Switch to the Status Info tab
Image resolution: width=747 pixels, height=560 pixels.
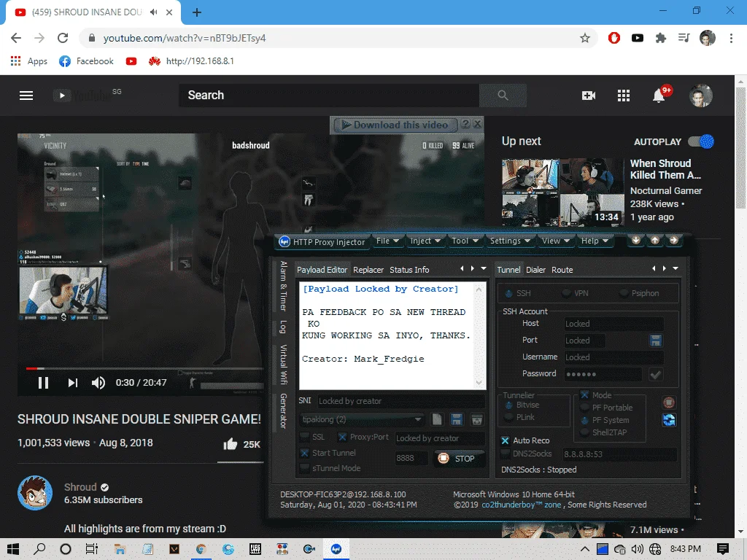(x=409, y=270)
